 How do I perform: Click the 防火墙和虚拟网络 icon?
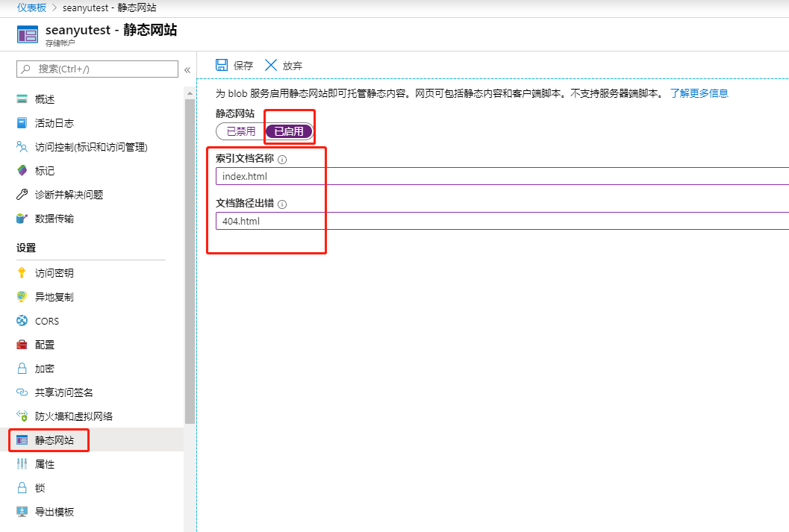click(x=22, y=416)
